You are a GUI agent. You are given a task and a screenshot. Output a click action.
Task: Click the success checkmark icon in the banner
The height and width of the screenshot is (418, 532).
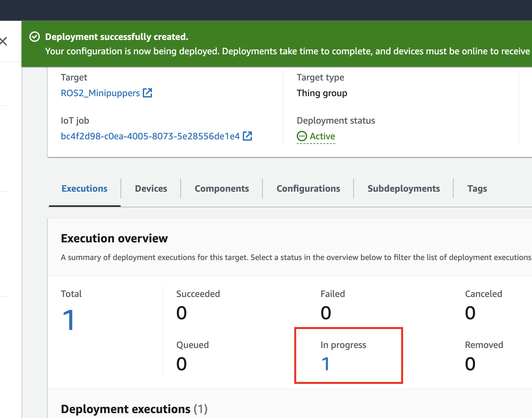(35, 37)
